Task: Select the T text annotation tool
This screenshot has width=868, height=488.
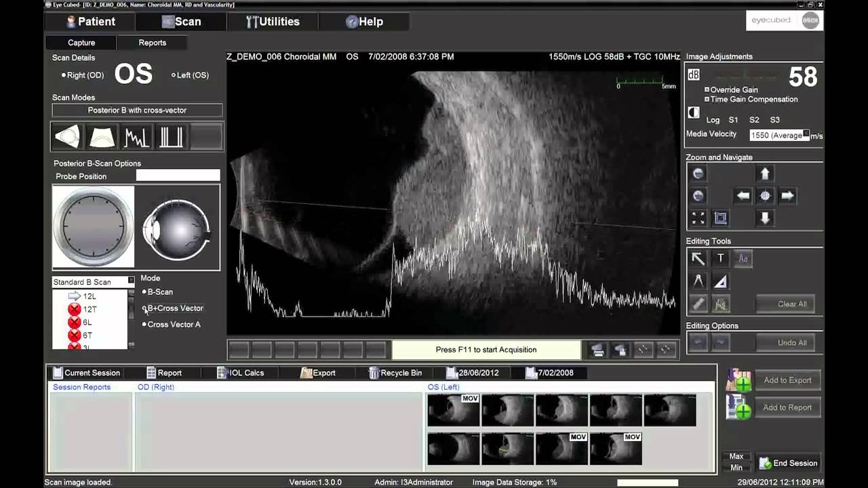Action: pyautogui.click(x=720, y=258)
